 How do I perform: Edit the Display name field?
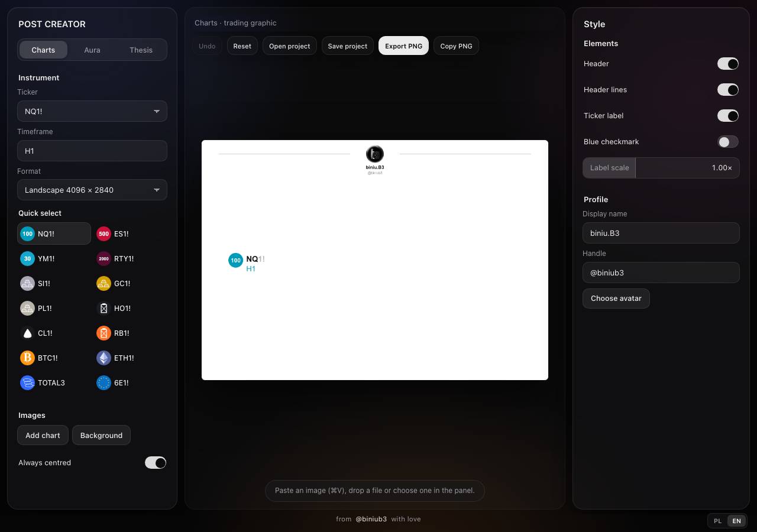661,233
